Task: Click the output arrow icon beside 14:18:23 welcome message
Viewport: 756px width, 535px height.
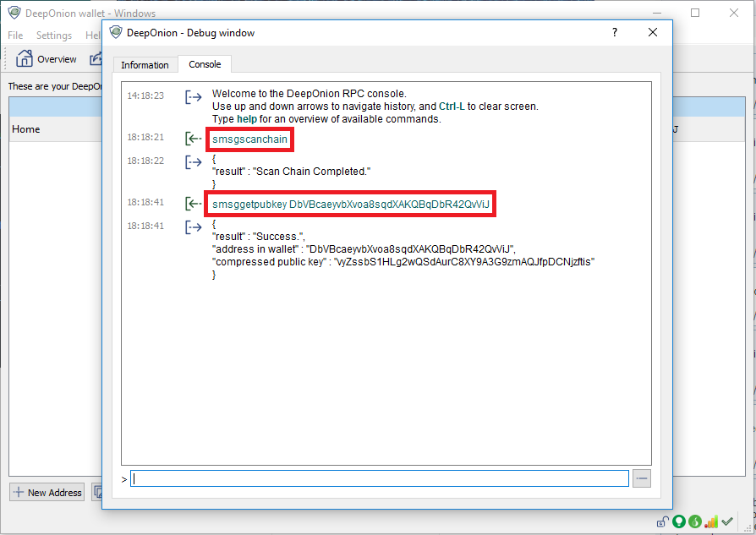Action: click(x=194, y=97)
